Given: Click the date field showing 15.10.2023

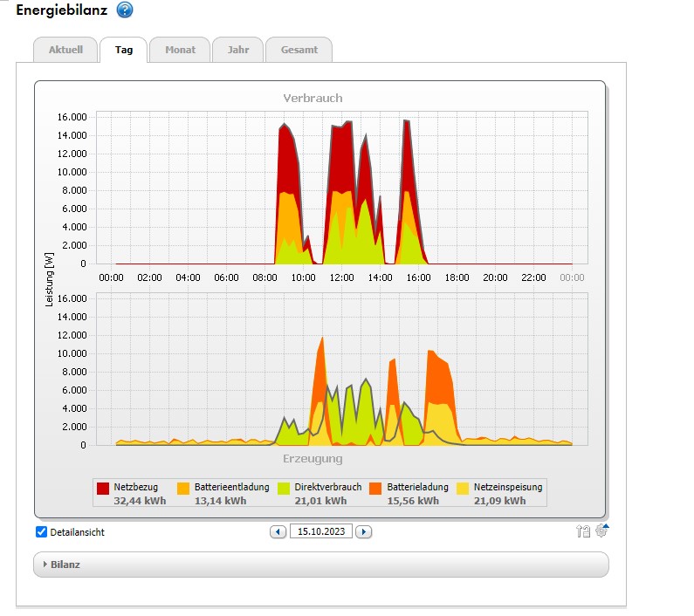Looking at the screenshot, I should pyautogui.click(x=321, y=531).
